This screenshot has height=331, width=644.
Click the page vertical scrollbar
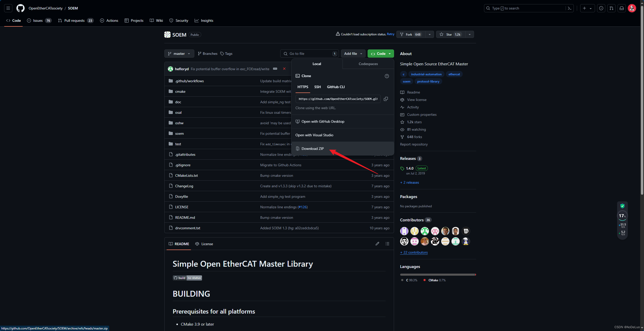coord(642,100)
